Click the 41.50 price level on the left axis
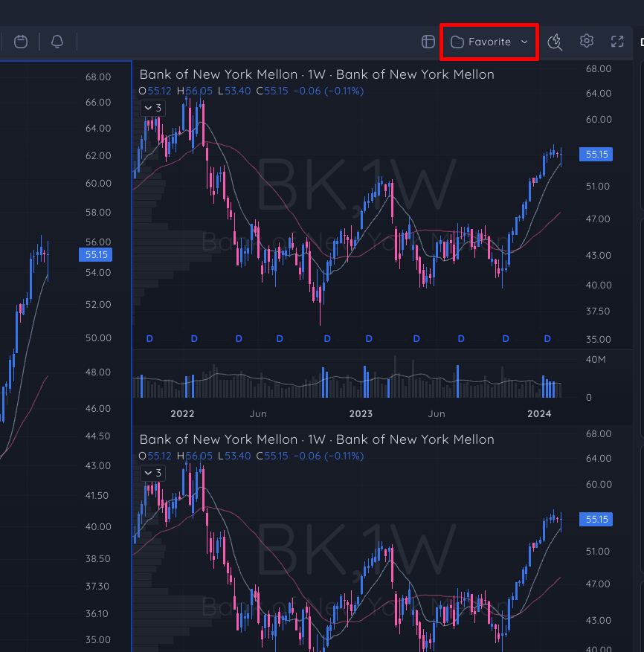Image resolution: width=644 pixels, height=652 pixels. 97,496
